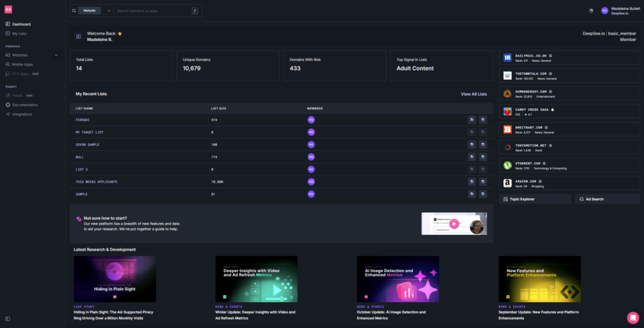Open the NULL list
This screenshot has height=328, width=644.
pyautogui.click(x=80, y=157)
